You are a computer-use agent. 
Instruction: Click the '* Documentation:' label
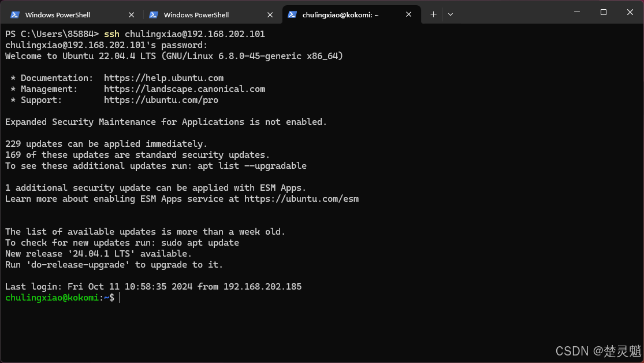(52, 78)
